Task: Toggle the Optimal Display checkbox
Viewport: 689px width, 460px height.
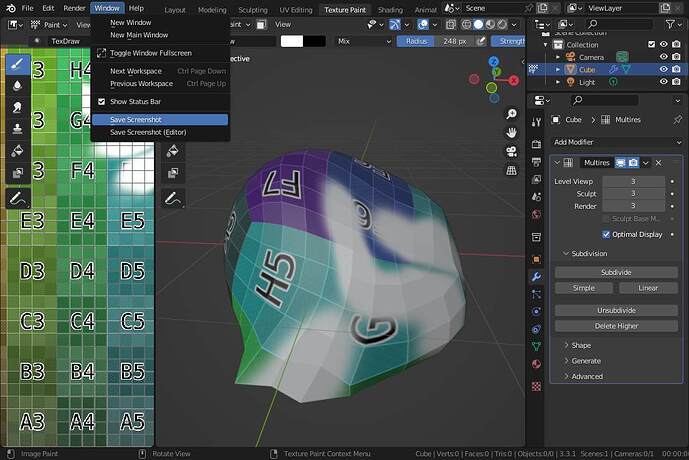Action: pyautogui.click(x=606, y=235)
